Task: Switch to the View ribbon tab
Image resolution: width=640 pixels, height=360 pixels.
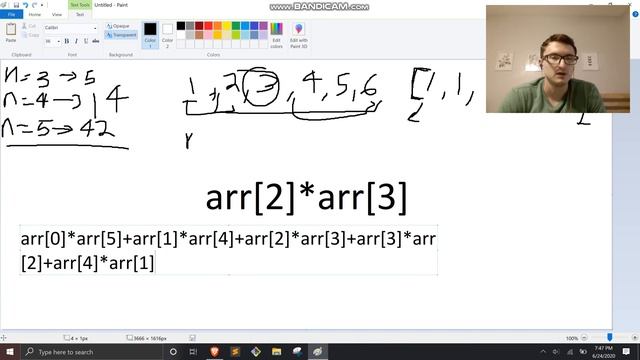Action: (x=57, y=15)
